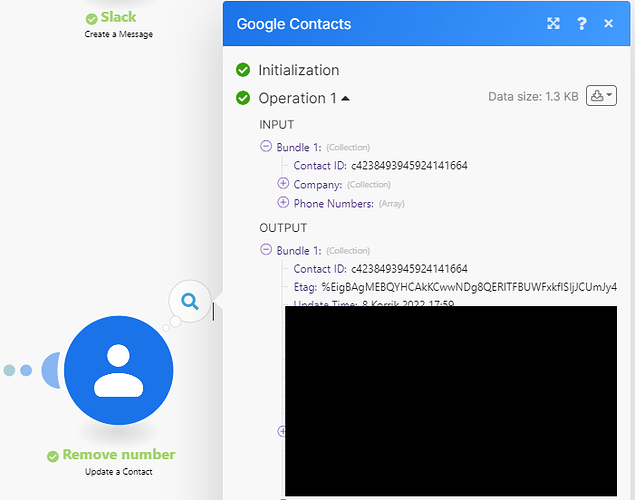Select the Etag value text
Viewport: 635px width, 500px height.
(x=469, y=287)
